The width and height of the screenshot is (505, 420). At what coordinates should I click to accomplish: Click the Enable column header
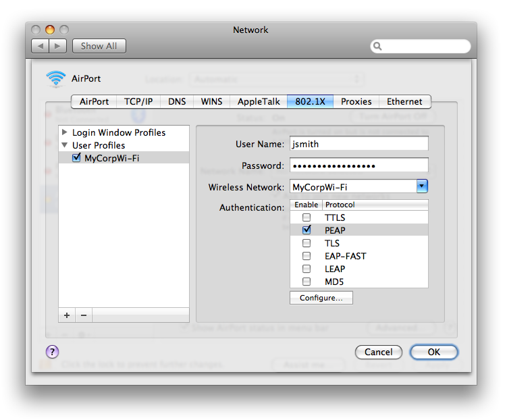click(306, 205)
